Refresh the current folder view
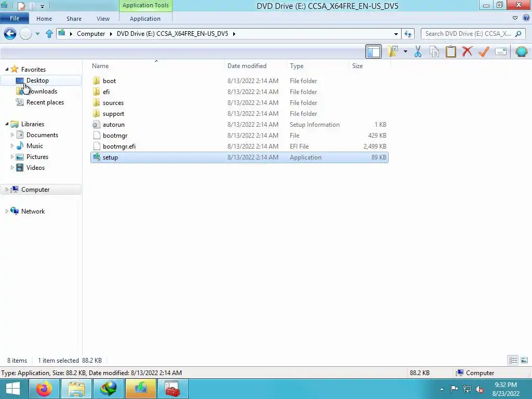 408,34
